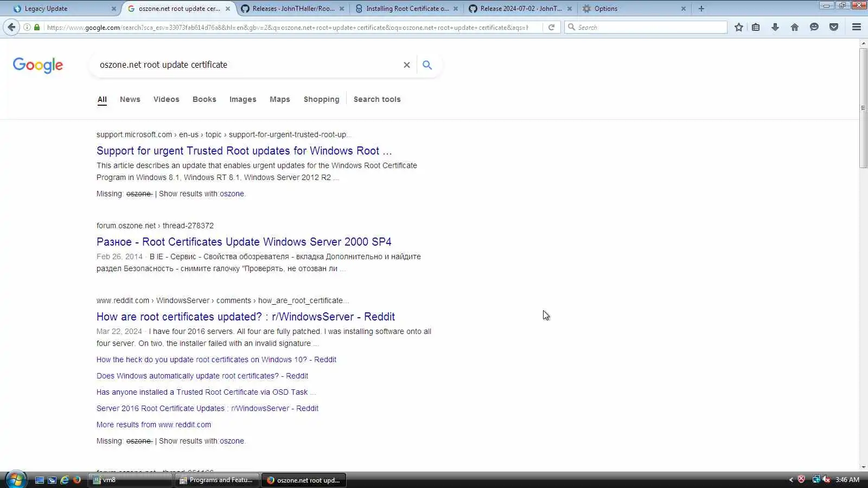This screenshot has height=488, width=868.
Task: Open the red security shield tray icon
Action: click(x=801, y=479)
